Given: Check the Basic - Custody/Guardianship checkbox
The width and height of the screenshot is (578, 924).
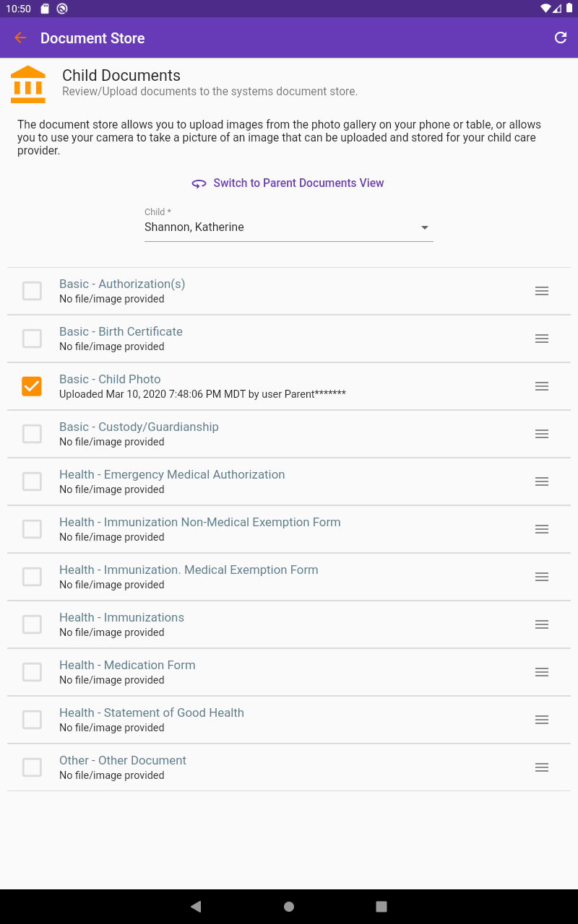Looking at the screenshot, I should [32, 434].
